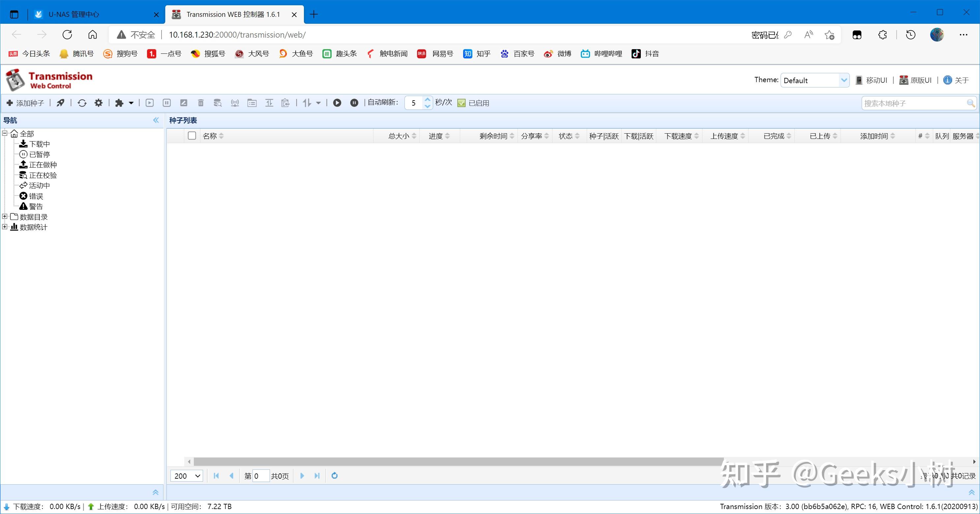Click the add torrent (添加种子) button
The width and height of the screenshot is (980, 514).
click(x=25, y=103)
